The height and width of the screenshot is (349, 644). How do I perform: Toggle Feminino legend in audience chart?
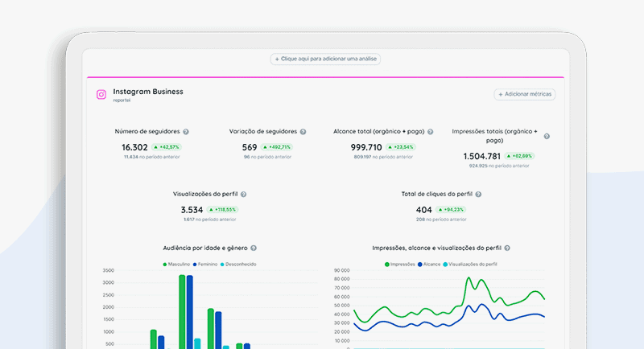[x=205, y=265]
